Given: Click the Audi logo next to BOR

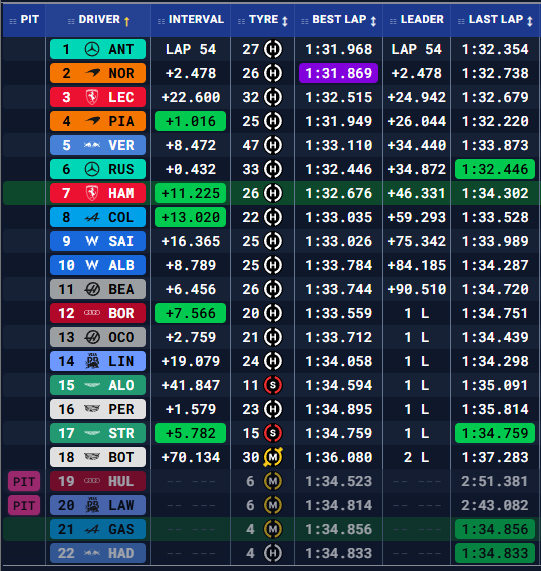Looking at the screenshot, I should coord(92,313).
